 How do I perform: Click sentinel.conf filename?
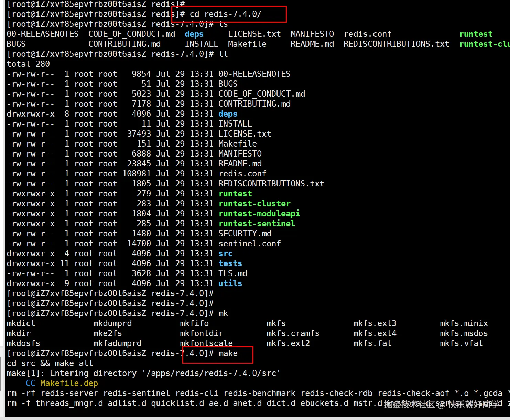pyautogui.click(x=250, y=244)
